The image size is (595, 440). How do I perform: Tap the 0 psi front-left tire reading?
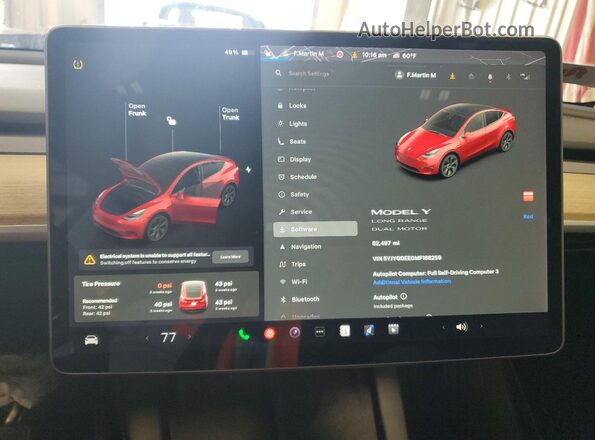click(x=165, y=285)
